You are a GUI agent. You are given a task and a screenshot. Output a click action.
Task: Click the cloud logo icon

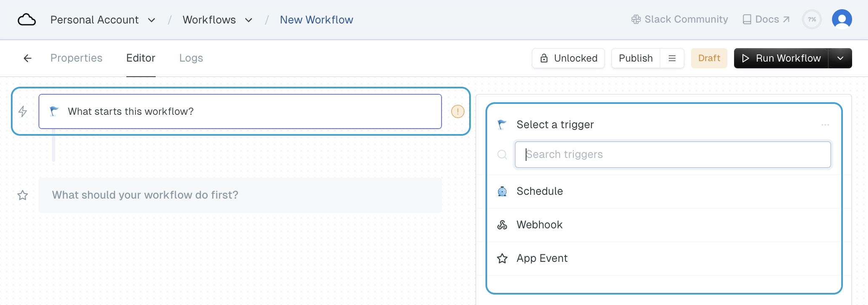point(26,20)
